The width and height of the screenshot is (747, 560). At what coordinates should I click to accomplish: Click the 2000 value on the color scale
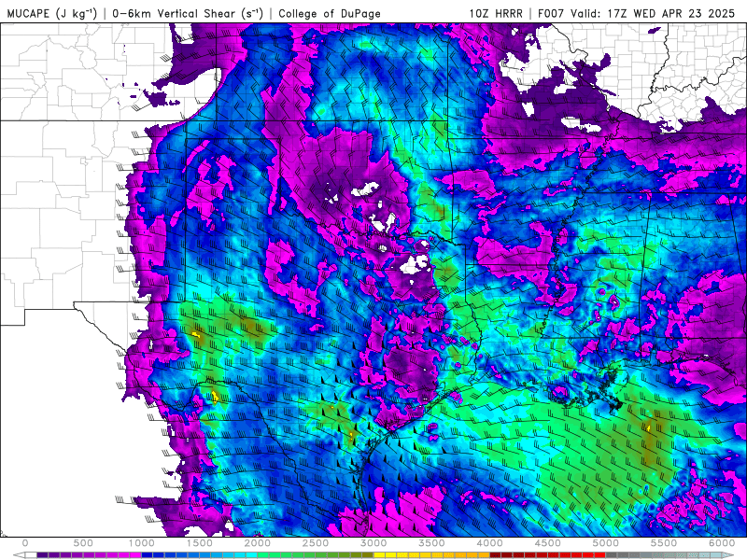tap(258, 543)
